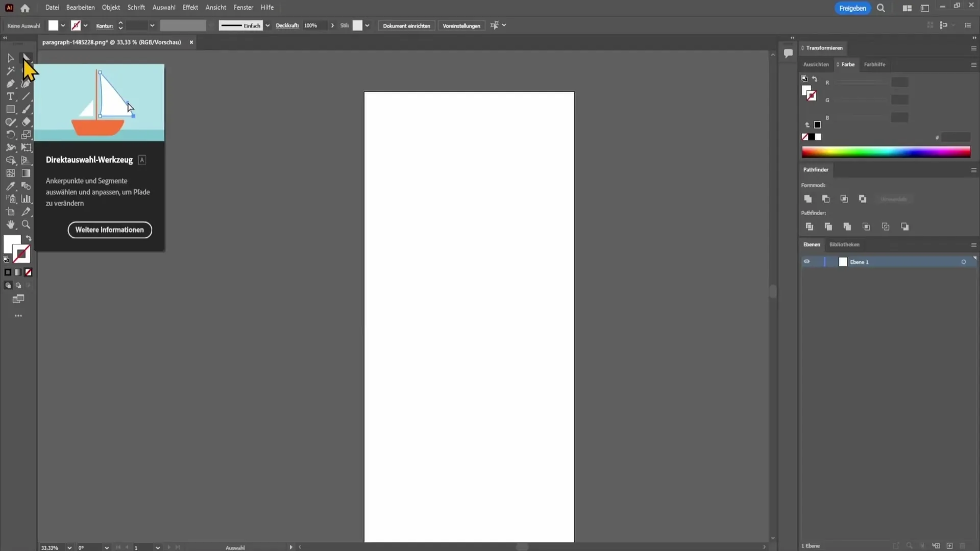Click the target circle of Ebene 1

(964, 262)
